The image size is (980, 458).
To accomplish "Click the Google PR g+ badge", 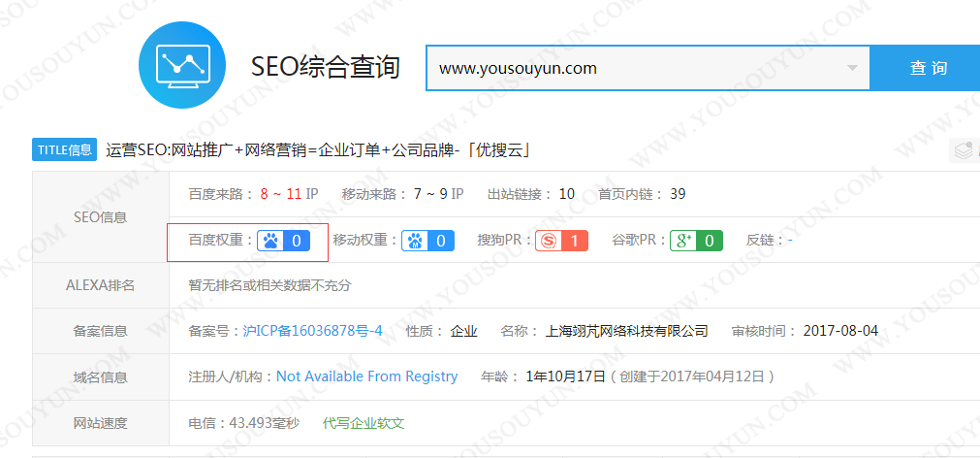I will coord(695,240).
